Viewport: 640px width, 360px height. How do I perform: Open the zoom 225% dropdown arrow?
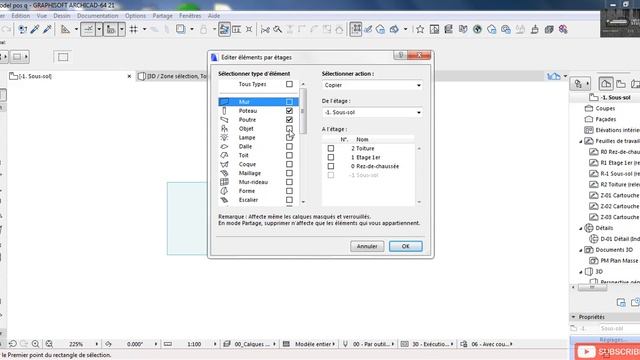click(97, 344)
